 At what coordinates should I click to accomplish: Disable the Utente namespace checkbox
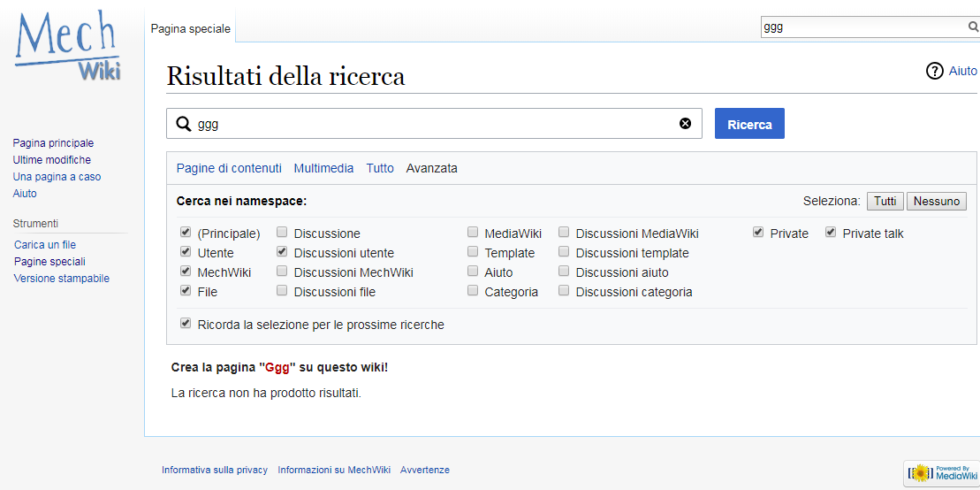tap(186, 253)
